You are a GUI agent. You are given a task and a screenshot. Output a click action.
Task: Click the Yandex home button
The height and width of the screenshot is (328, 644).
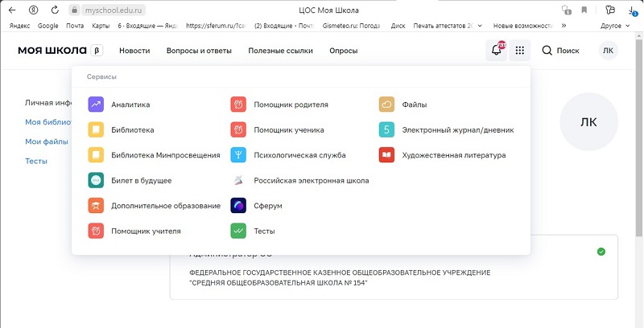tap(34, 10)
